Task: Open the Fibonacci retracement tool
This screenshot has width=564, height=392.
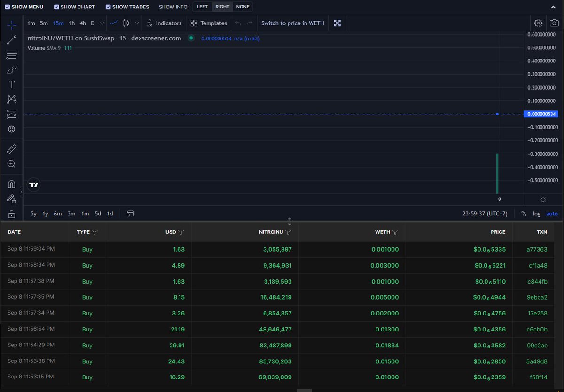Action: click(12, 55)
